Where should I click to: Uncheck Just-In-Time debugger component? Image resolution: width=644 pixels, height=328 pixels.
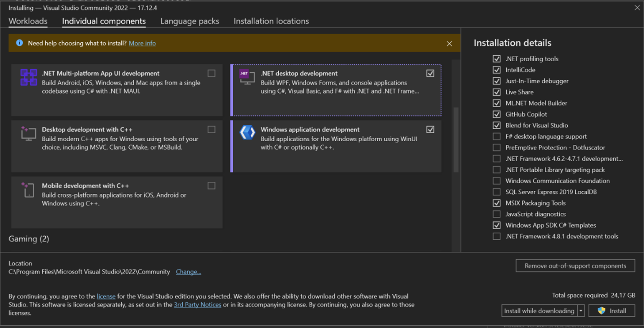point(496,81)
